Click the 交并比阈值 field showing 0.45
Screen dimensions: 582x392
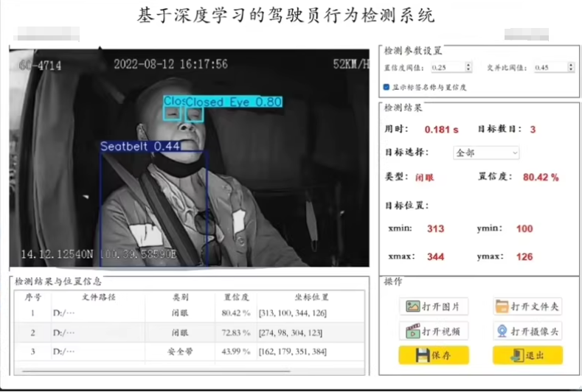coord(551,68)
